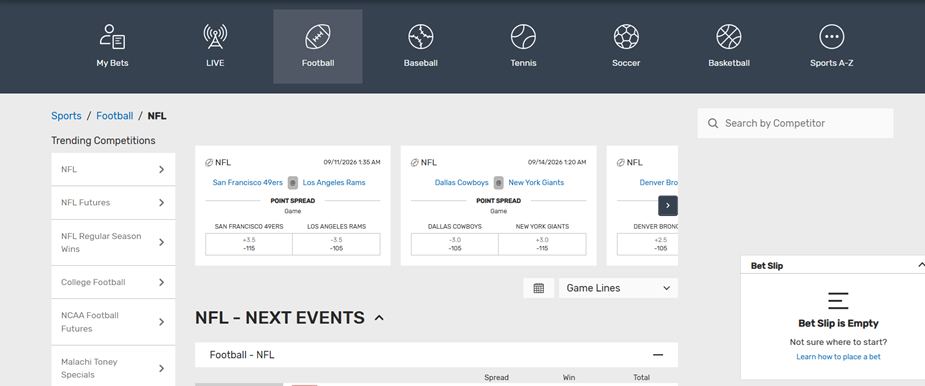Bet Los Angeles Rams -3.5 at -105
Viewport: 925px width, 386px height.
coord(336,244)
